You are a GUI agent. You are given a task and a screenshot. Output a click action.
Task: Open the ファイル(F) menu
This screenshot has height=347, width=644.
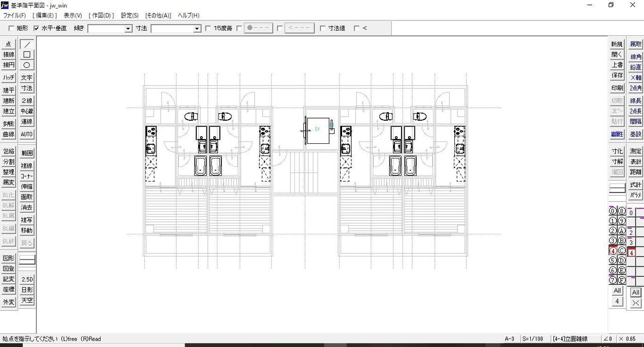pyautogui.click(x=15, y=16)
